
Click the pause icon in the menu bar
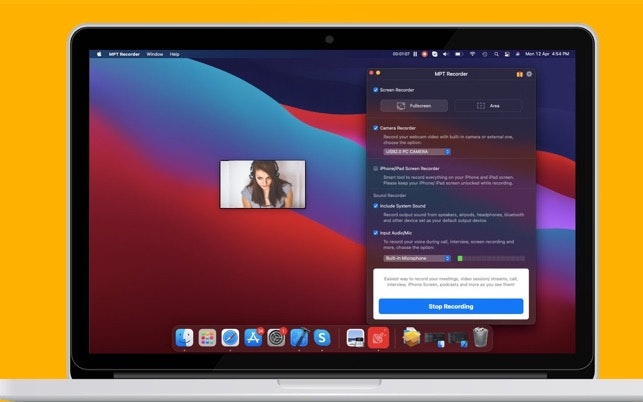click(415, 54)
